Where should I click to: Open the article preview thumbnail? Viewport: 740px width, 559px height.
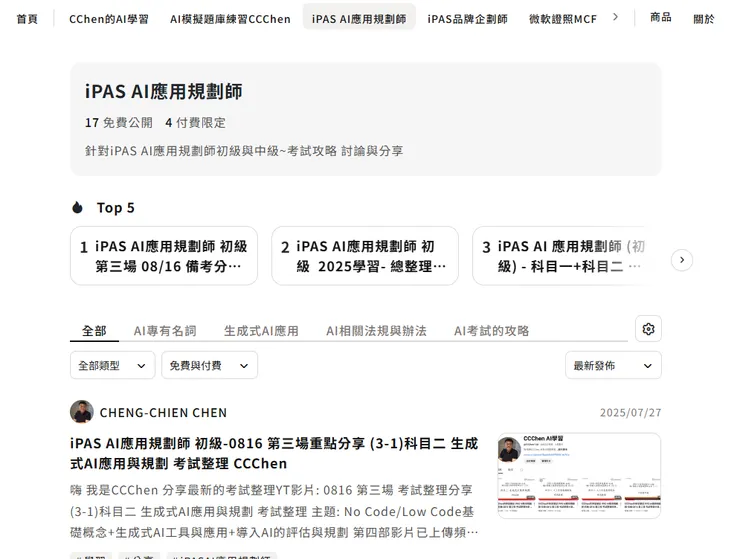579,475
